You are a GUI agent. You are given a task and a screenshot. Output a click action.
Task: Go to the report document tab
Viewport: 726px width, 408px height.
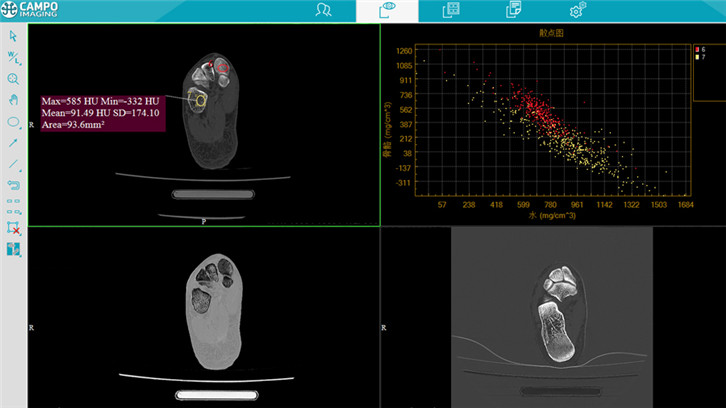(514, 10)
